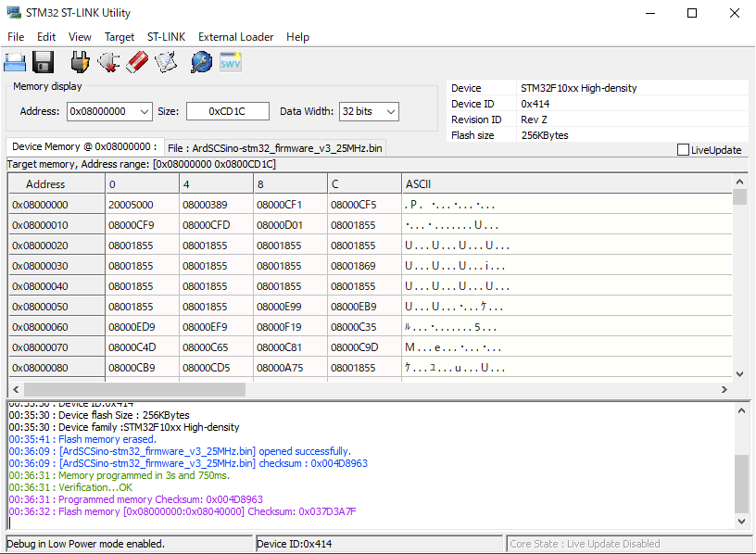756x554 pixels.
Task: Open the Target menu
Action: (120, 37)
